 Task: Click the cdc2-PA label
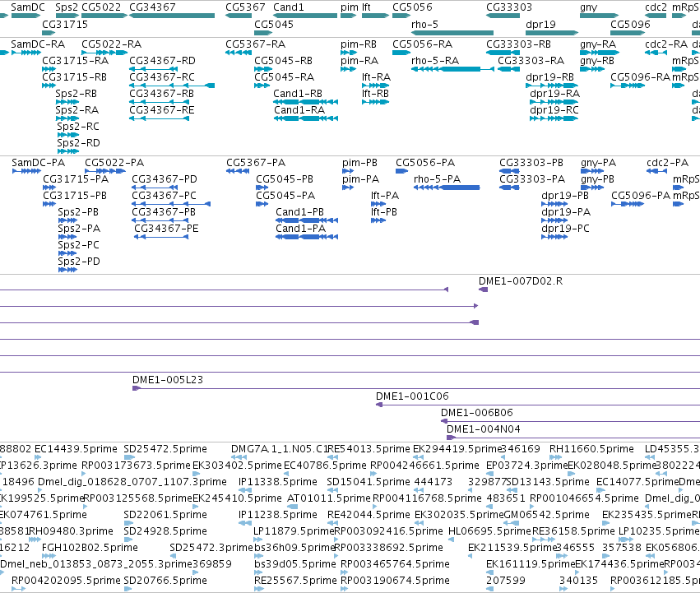[667, 163]
